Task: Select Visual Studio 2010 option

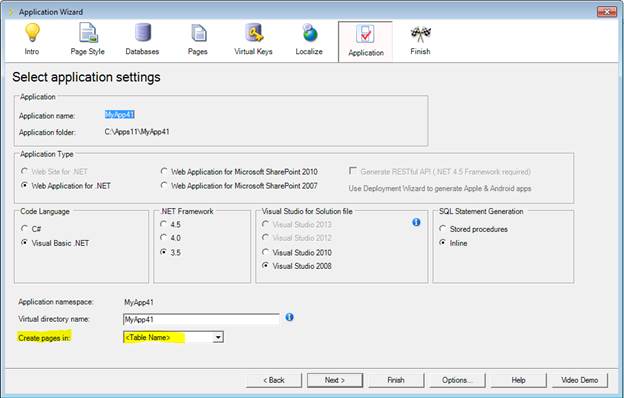Action: pyautogui.click(x=265, y=252)
